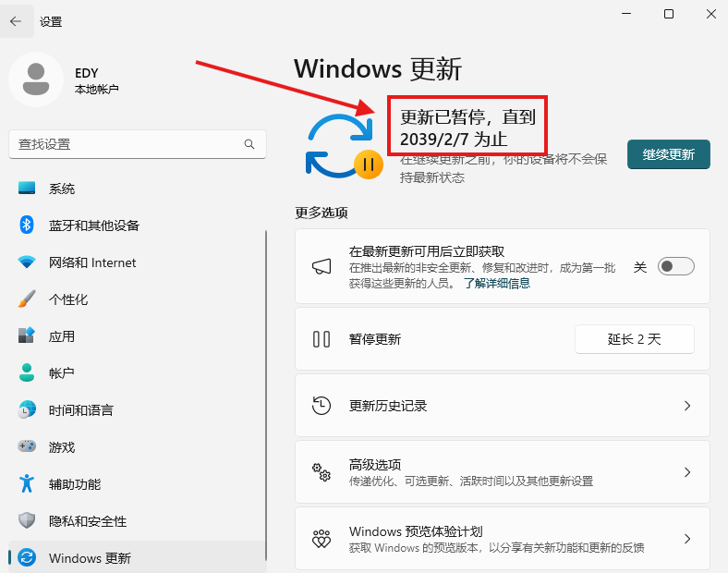Click the 关 toggle state label
The height and width of the screenshot is (573, 728).
click(640, 267)
